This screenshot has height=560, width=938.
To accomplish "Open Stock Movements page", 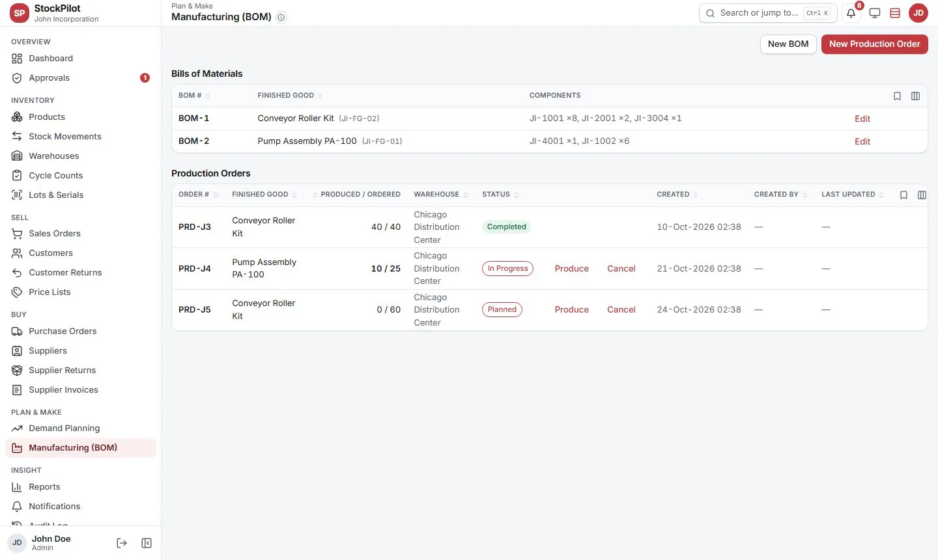I will coord(81,137).
